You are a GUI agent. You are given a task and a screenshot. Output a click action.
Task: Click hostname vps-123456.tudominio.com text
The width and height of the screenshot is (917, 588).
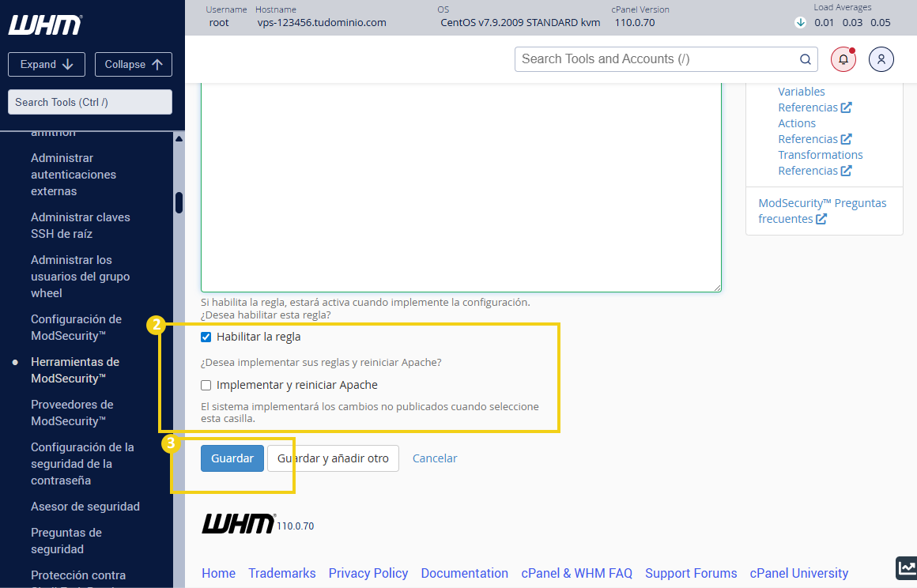(x=322, y=23)
